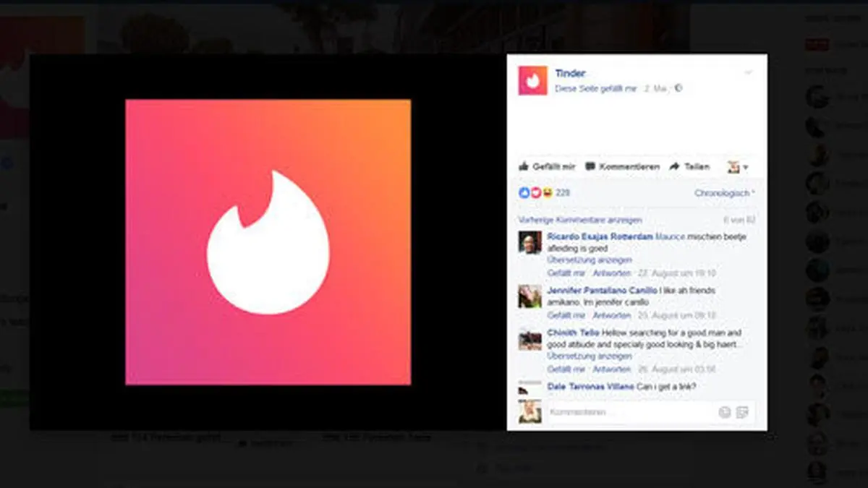Click the sticker icon in comment box
Screen dimensions: 868x488
(x=742, y=412)
